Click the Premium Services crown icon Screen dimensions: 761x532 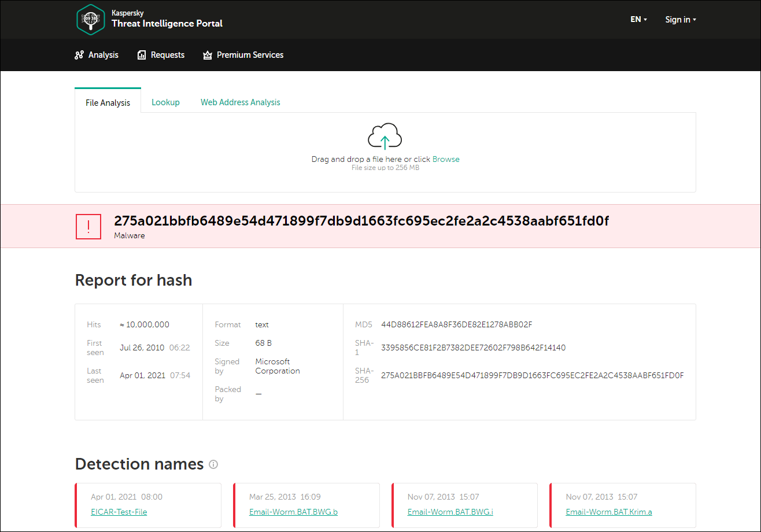[x=207, y=54]
